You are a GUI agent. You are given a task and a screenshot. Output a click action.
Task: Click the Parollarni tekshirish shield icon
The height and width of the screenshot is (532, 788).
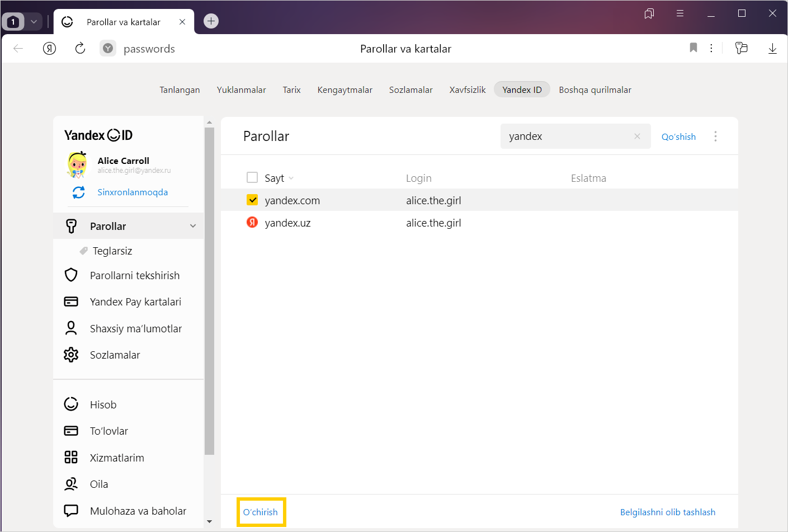[71, 275]
